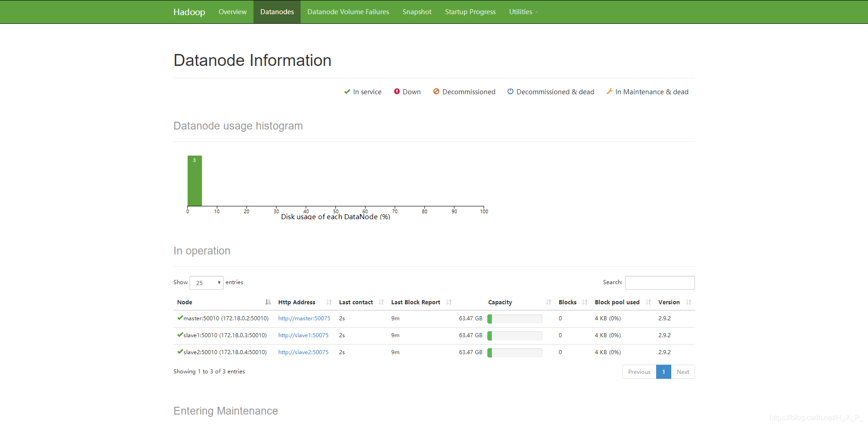Click the Decommissioned ban icon

point(436,92)
